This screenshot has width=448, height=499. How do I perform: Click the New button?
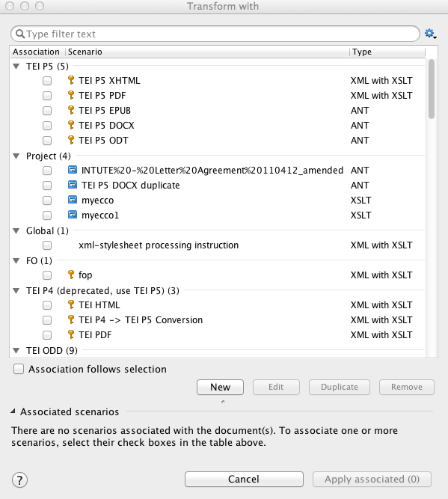(x=220, y=387)
